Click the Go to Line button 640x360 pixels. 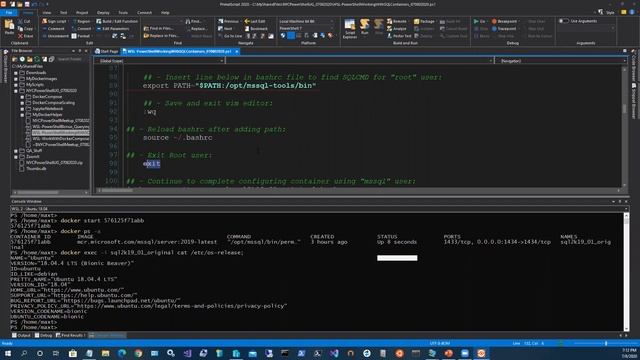(230, 36)
